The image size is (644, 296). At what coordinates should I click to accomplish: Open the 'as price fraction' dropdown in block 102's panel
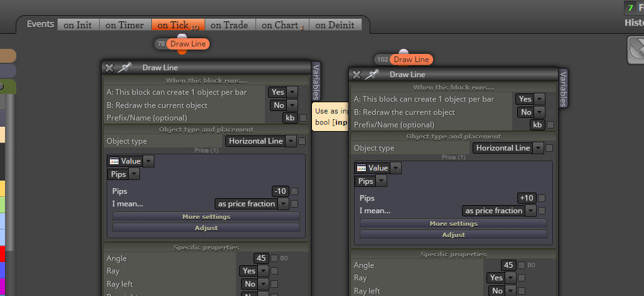(499, 211)
